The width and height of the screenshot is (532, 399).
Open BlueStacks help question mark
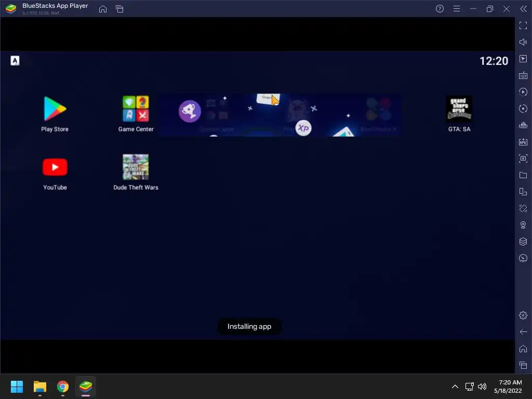(x=440, y=9)
